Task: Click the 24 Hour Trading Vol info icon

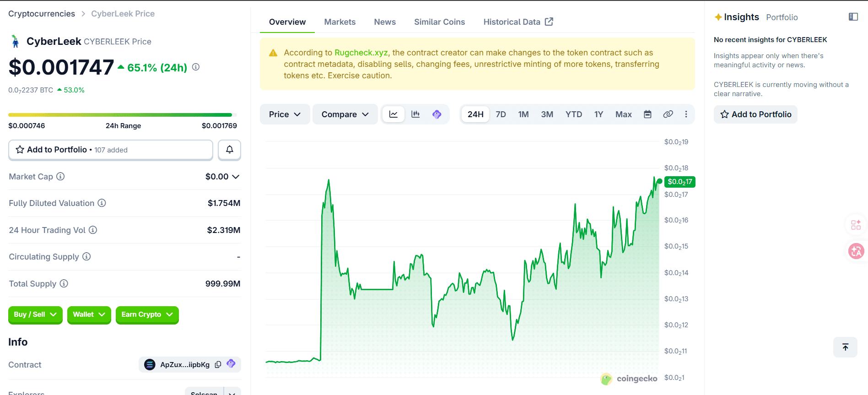Action: (x=93, y=230)
